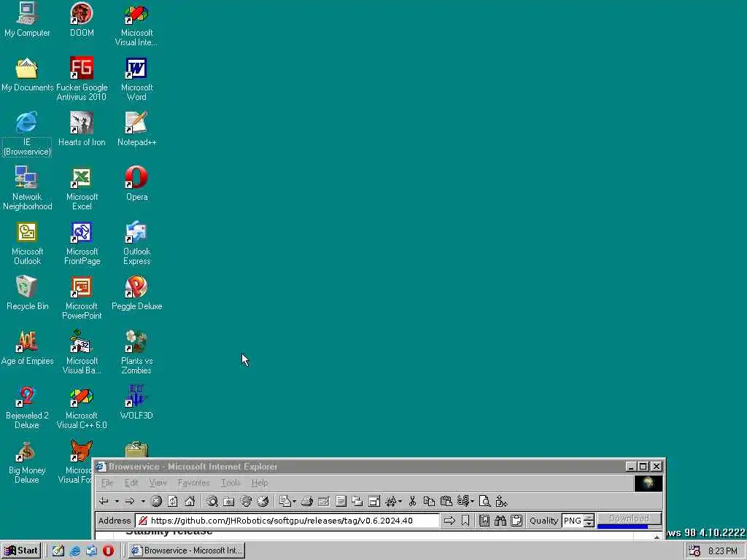Viewport: 747px width, 560px height.
Task: Select the Age of Empires desktop icon
Action: (x=27, y=348)
